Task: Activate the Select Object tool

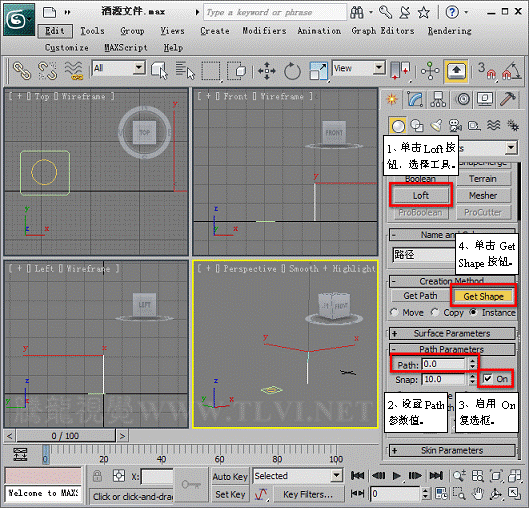Action: click(159, 70)
